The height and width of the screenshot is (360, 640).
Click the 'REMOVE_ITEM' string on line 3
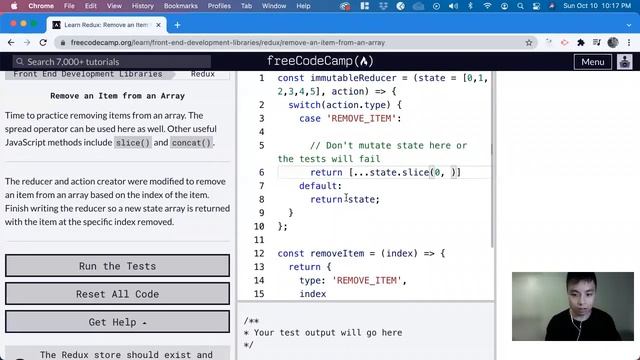point(361,118)
